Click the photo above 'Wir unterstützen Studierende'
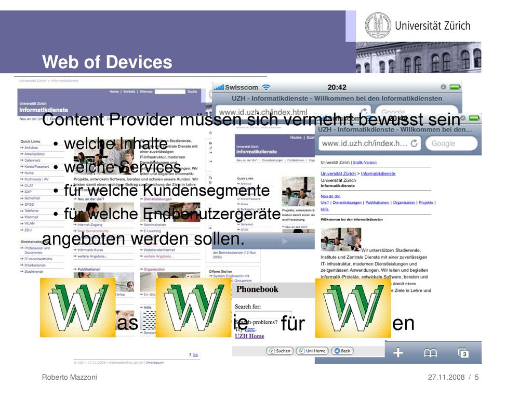Viewport: 532px width, 399px height. (x=341, y=239)
